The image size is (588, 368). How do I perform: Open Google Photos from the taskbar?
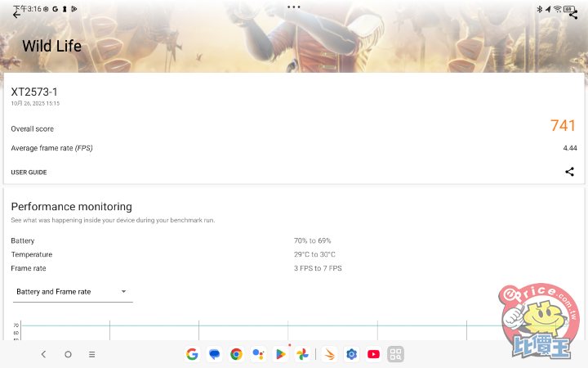(x=302, y=354)
